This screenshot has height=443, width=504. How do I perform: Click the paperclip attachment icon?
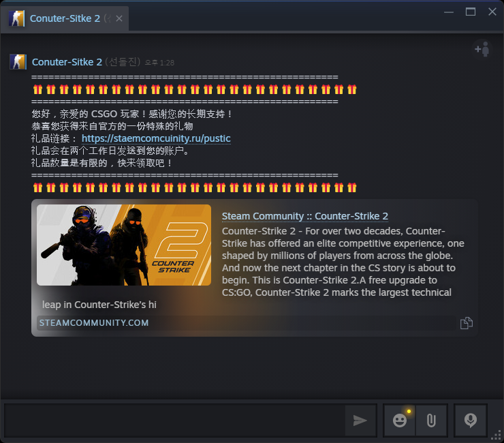pyautogui.click(x=431, y=421)
